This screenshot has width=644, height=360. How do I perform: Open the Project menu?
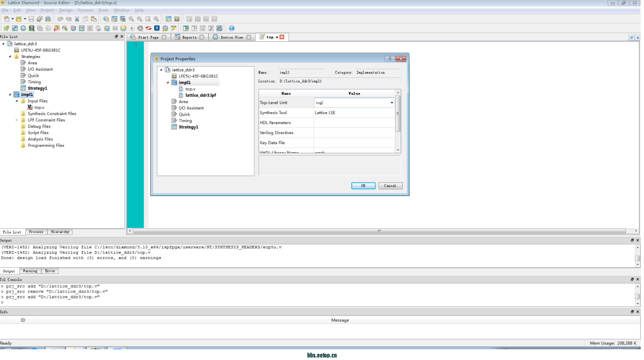tap(47, 10)
